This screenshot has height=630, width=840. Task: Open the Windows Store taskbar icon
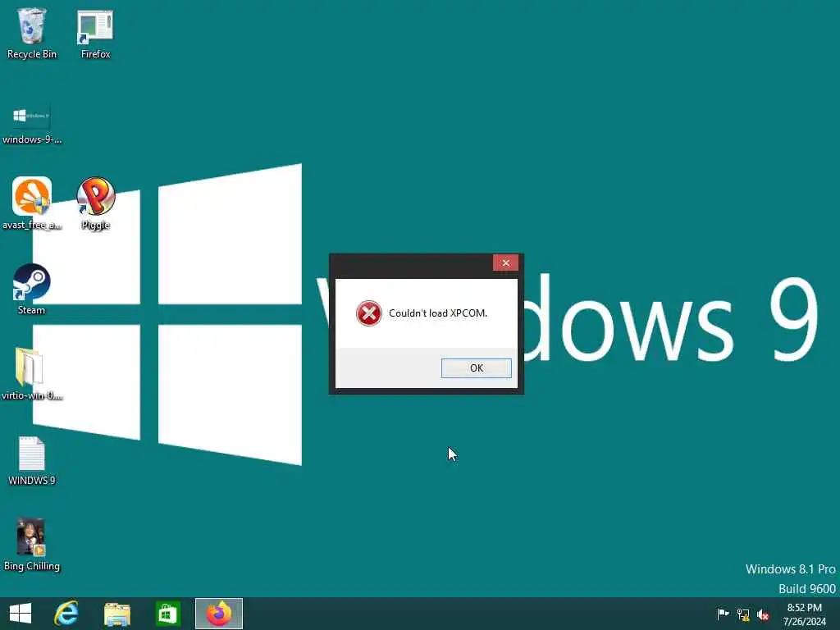167,614
